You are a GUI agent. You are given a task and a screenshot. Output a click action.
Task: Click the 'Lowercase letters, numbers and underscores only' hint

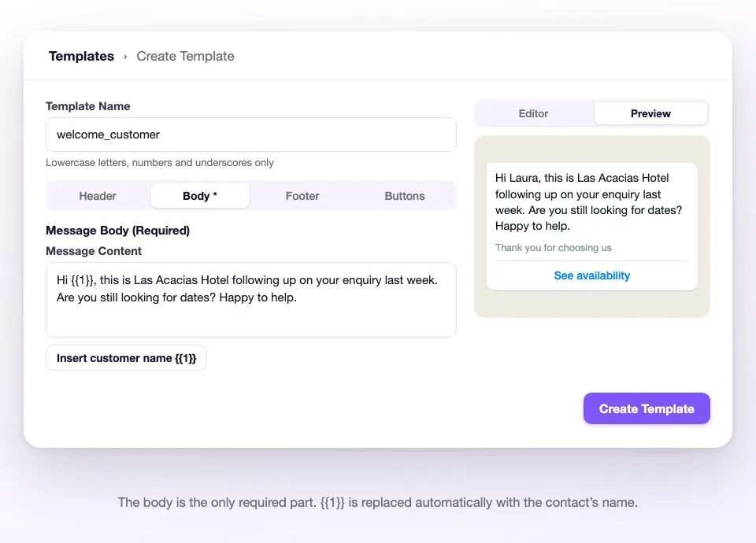[160, 162]
